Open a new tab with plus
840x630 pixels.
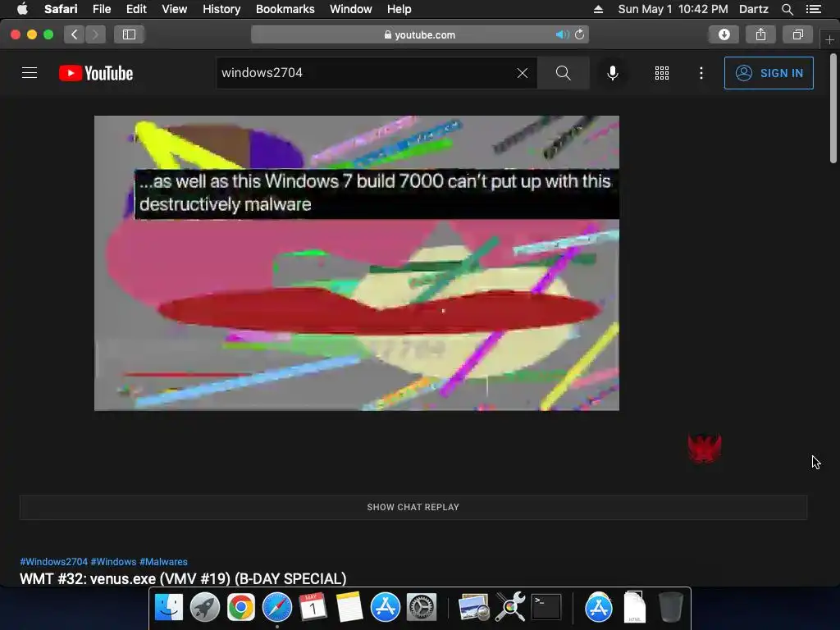[x=829, y=39]
